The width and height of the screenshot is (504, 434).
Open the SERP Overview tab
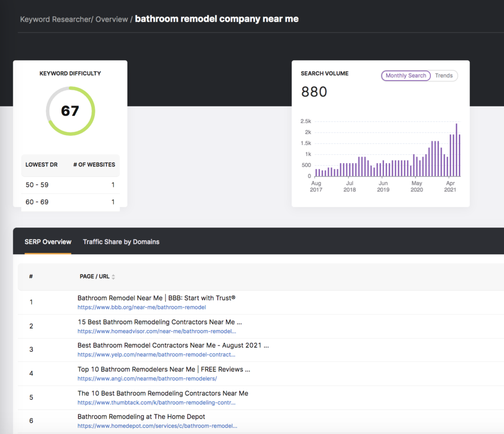point(48,242)
